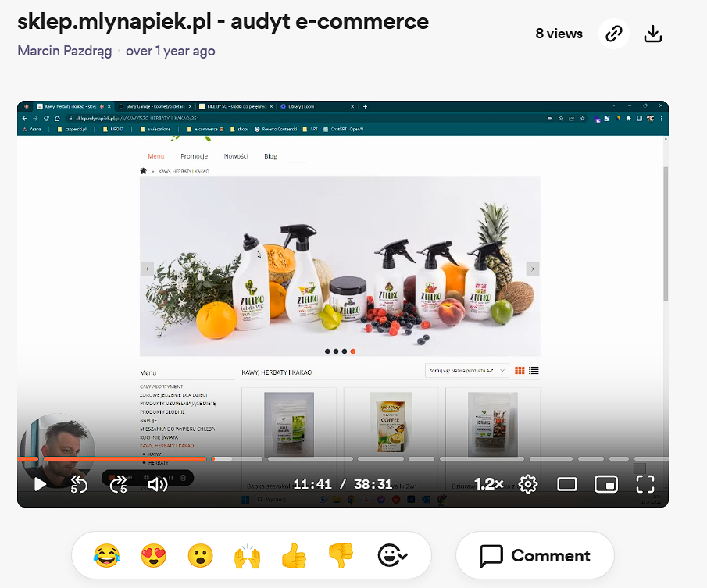
Task: Click the Comment button
Action: click(535, 555)
